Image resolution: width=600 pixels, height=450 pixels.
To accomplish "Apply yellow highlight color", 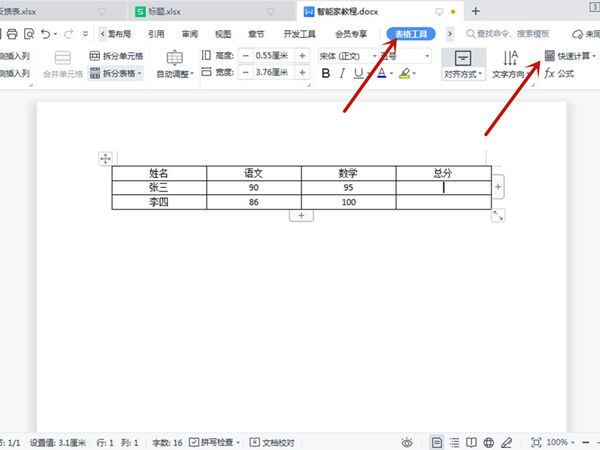I will pos(405,73).
